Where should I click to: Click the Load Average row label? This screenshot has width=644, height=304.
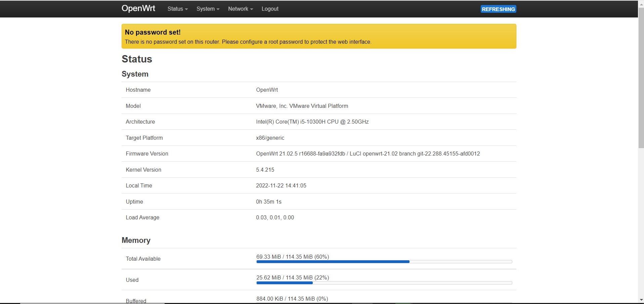[142, 217]
